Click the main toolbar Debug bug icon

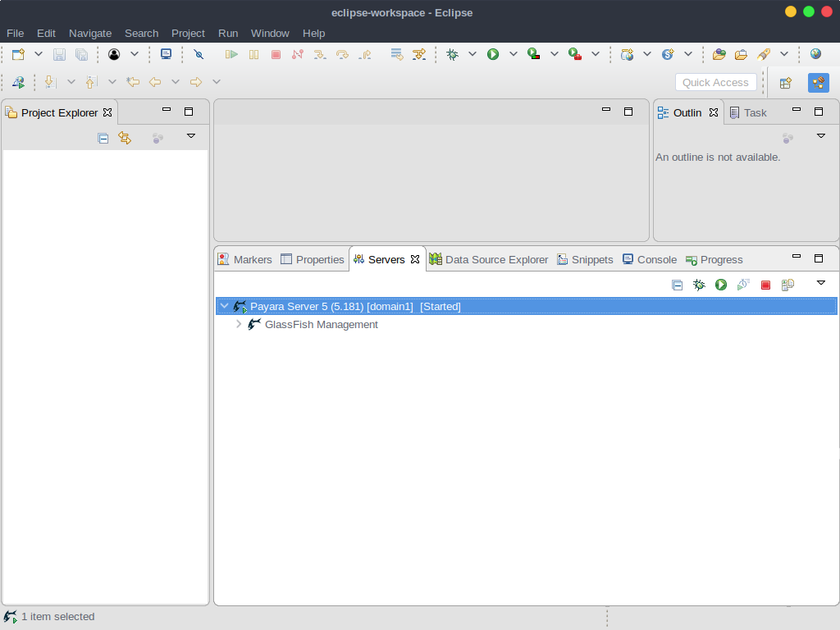click(x=453, y=54)
